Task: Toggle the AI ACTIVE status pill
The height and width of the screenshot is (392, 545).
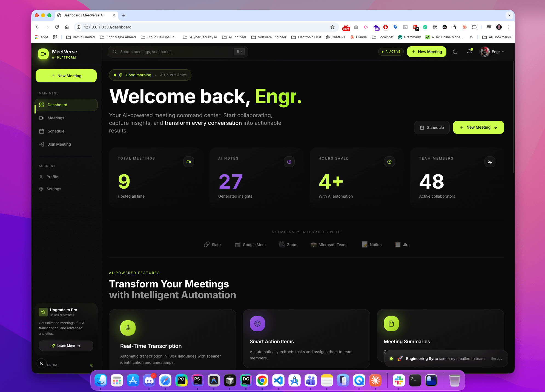Action: click(x=391, y=51)
